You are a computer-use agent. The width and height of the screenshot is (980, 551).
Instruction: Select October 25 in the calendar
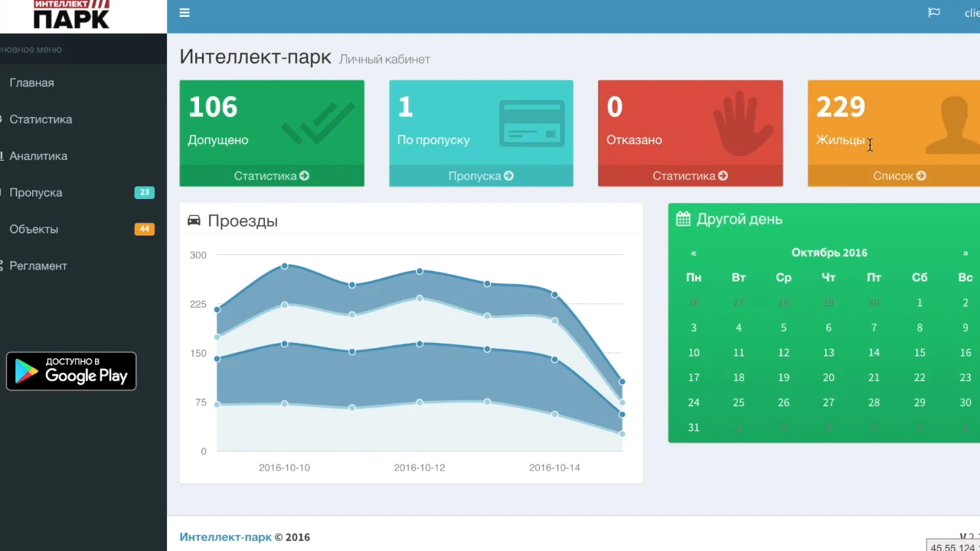(738, 403)
